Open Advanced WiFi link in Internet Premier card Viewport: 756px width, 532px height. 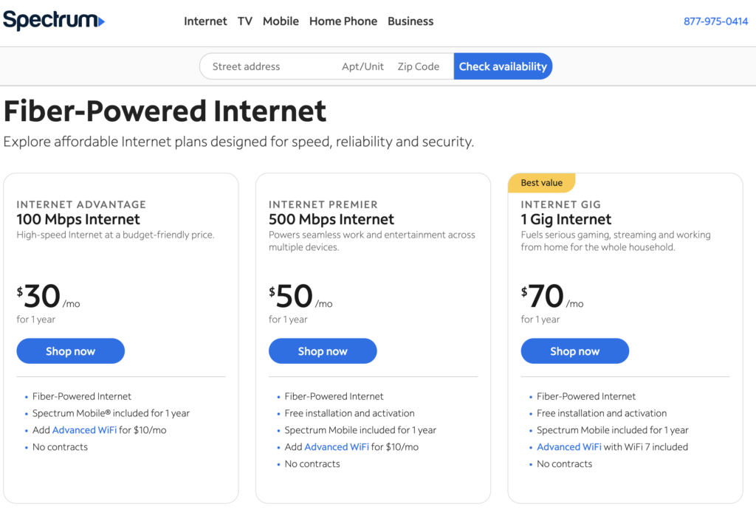(337, 447)
